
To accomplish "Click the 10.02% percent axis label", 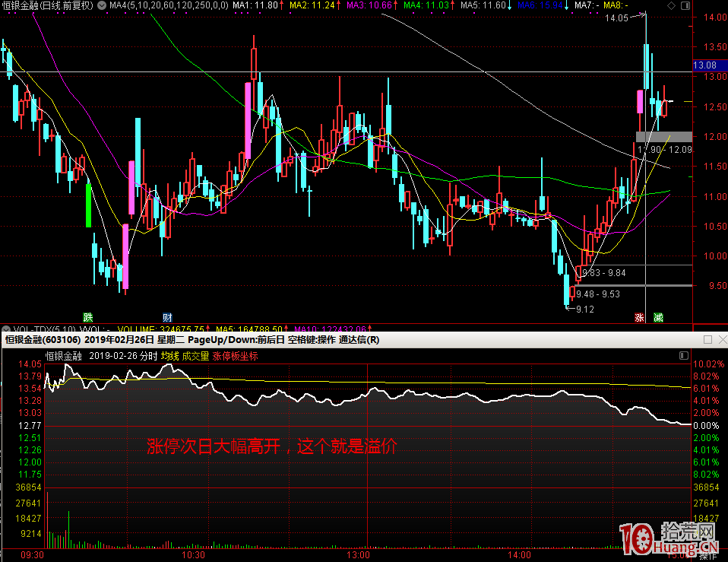I will [708, 364].
